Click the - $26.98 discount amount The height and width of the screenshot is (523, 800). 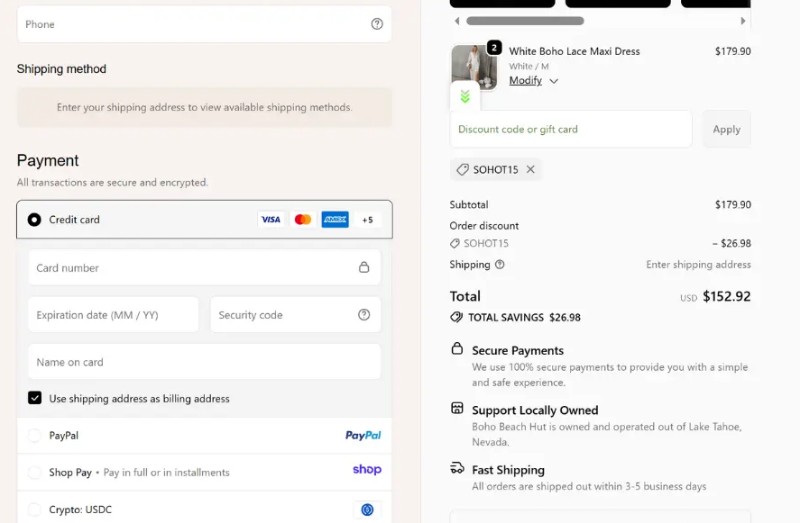(732, 243)
